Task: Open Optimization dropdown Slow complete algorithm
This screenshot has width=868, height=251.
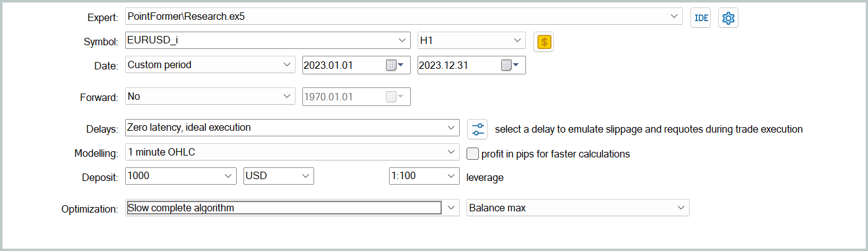Action: click(452, 208)
